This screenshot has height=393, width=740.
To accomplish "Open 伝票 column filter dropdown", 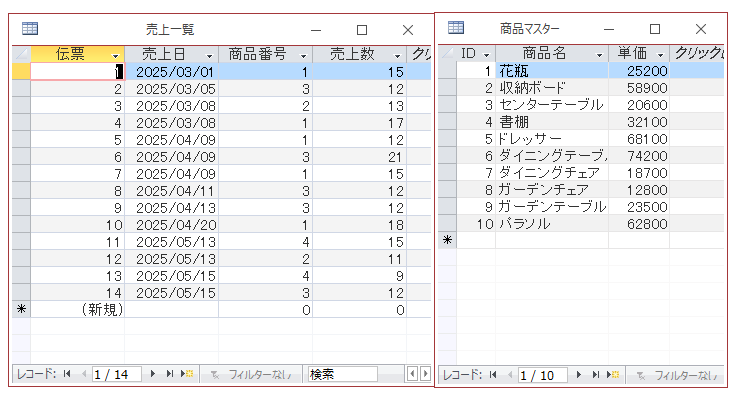I will click(x=115, y=56).
